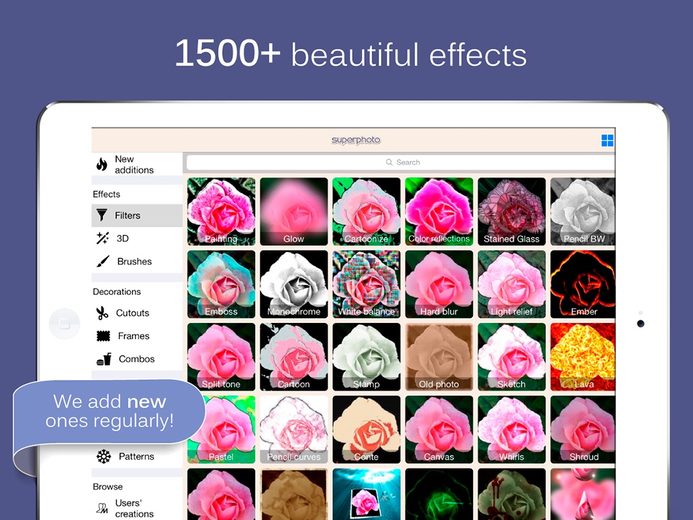Apply the Stained Glass effect thumbnail
The image size is (693, 520).
512,212
